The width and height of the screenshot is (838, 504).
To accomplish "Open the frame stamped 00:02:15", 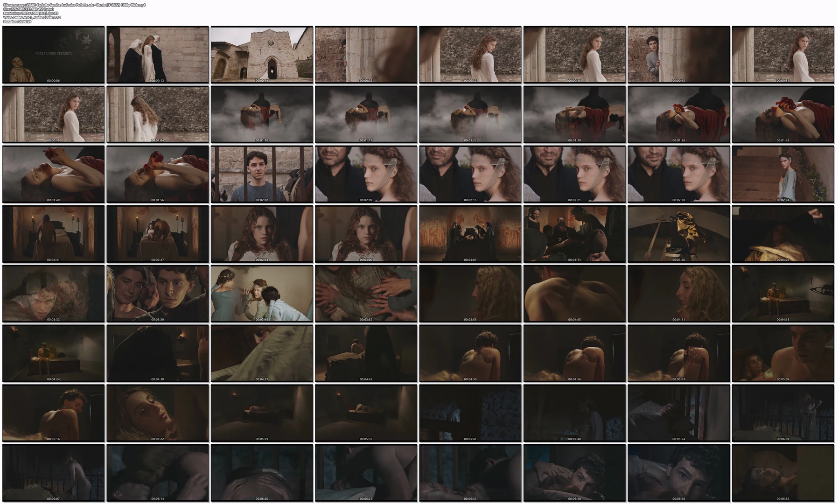I will click(x=470, y=174).
